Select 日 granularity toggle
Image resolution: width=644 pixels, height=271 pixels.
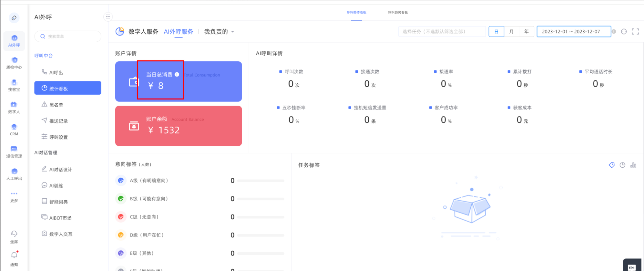coord(496,32)
